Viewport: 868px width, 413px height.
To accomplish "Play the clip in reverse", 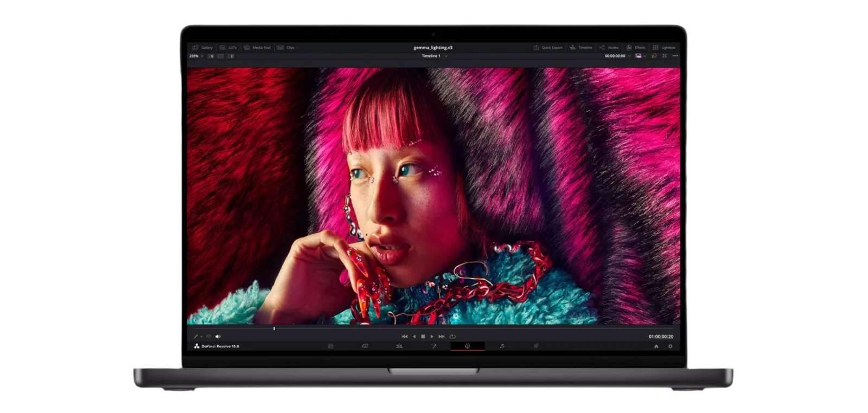I will 414,337.
